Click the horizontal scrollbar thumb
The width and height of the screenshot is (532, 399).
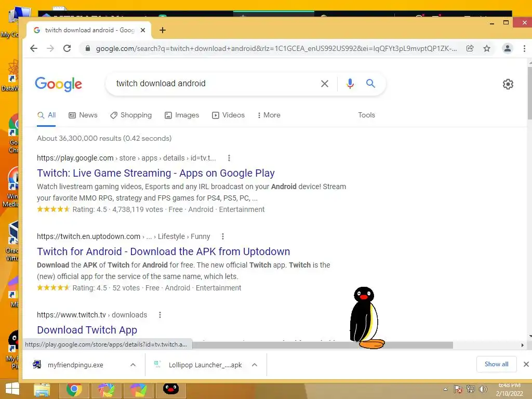click(322, 345)
